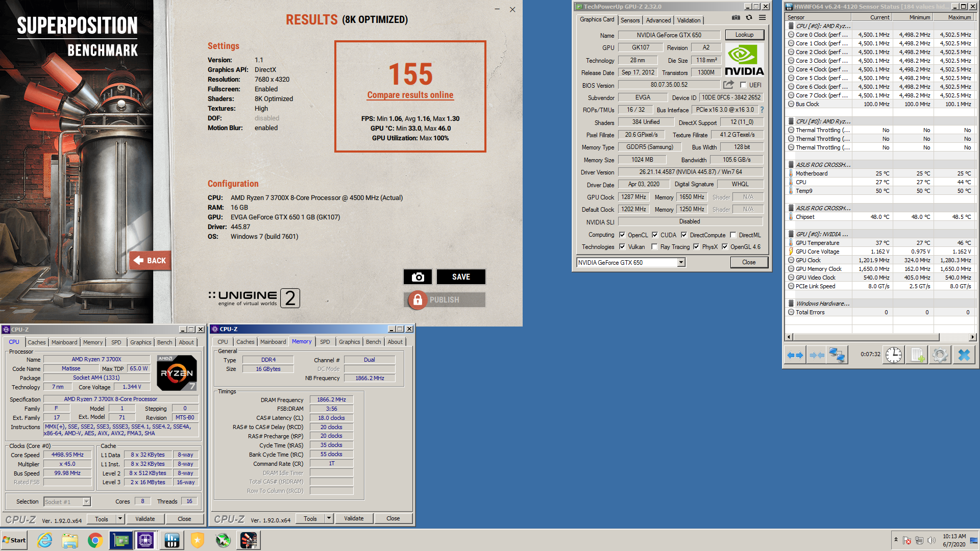Viewport: 980px width, 551px height.
Task: Toggle PhysX checkbox
Action: [696, 247]
